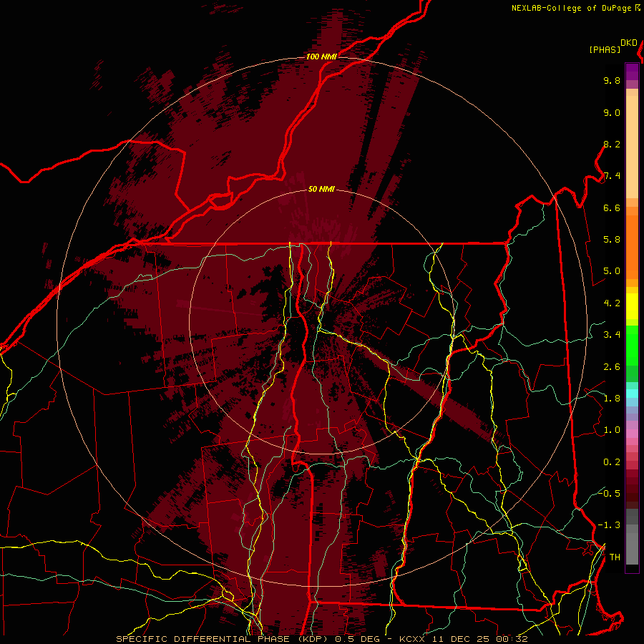Click the 5.0 scale value
Viewport: 644px width, 644px height.
click(612, 271)
